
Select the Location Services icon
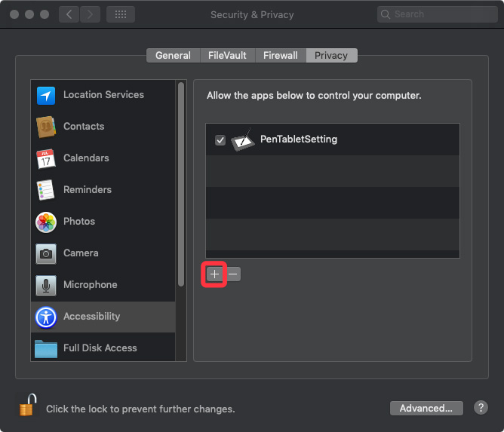[46, 95]
